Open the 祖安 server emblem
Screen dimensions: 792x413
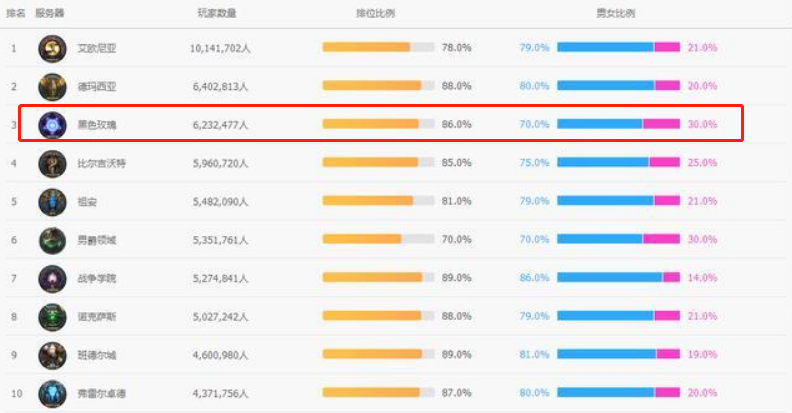[x=52, y=202]
